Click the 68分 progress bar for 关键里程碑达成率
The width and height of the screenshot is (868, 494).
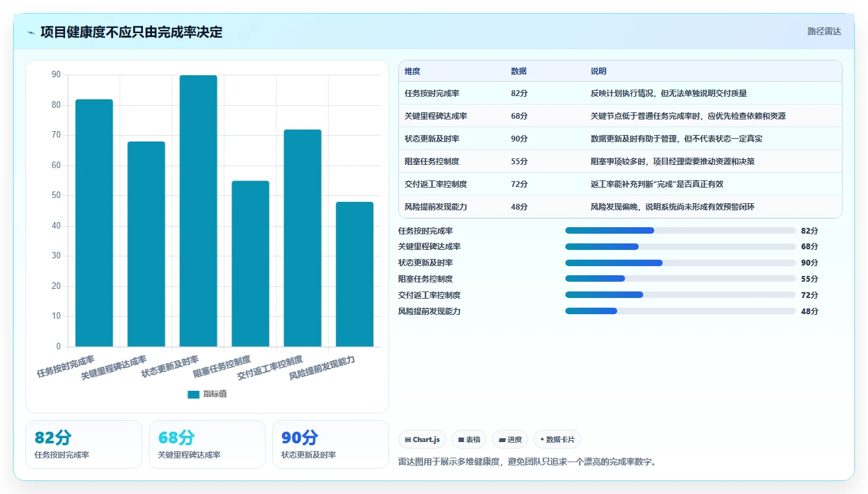pos(680,247)
